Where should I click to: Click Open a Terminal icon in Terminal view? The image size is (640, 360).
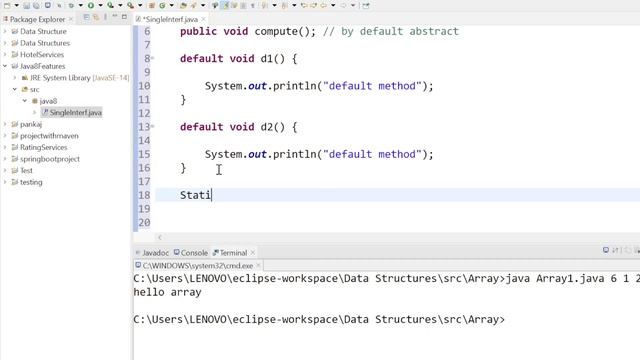point(606,250)
